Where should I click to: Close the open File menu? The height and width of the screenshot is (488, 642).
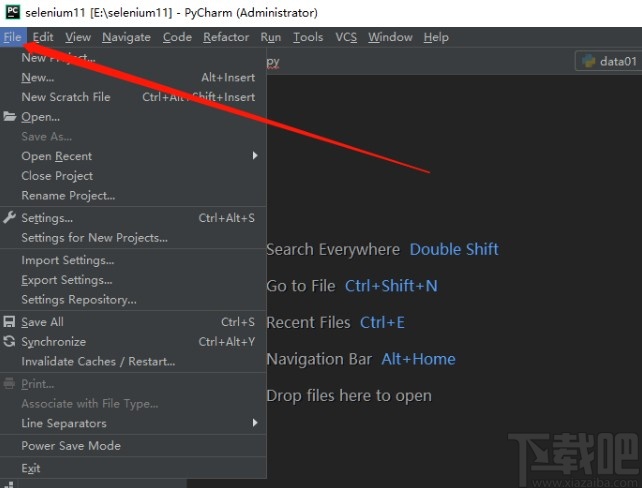pos(13,37)
